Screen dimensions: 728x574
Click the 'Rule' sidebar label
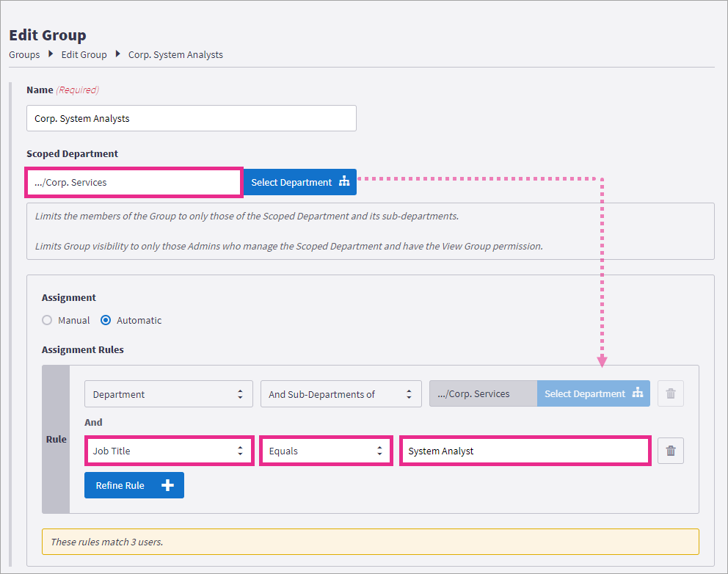click(57, 440)
